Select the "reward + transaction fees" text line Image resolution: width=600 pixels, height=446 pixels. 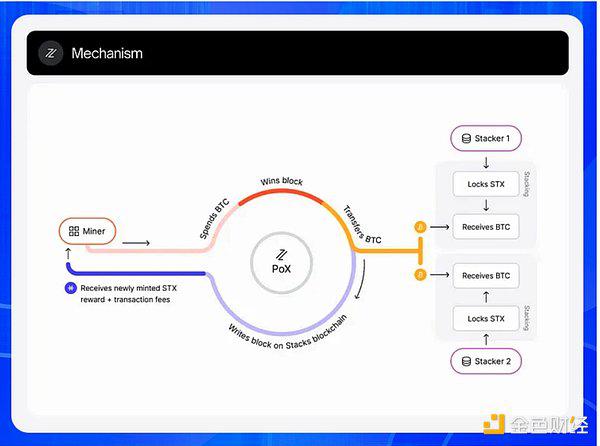(x=125, y=300)
